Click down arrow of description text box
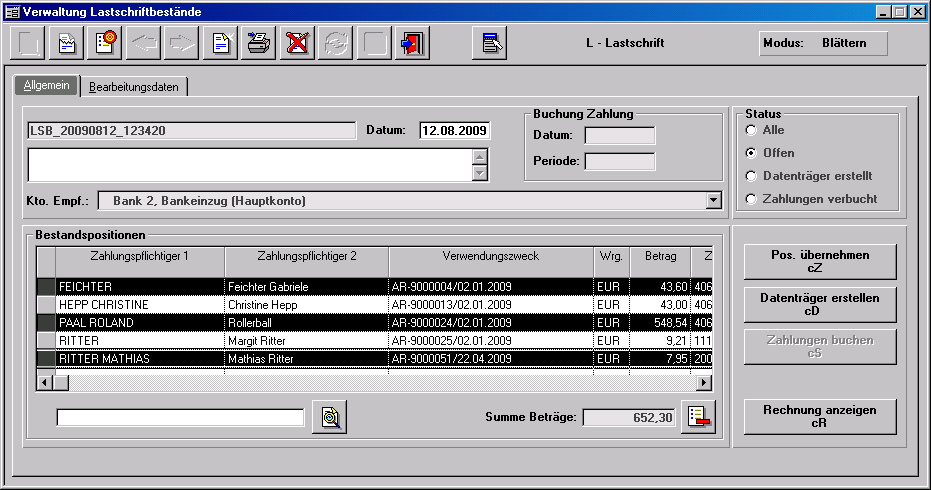Image resolution: width=931 pixels, height=490 pixels. (480, 173)
